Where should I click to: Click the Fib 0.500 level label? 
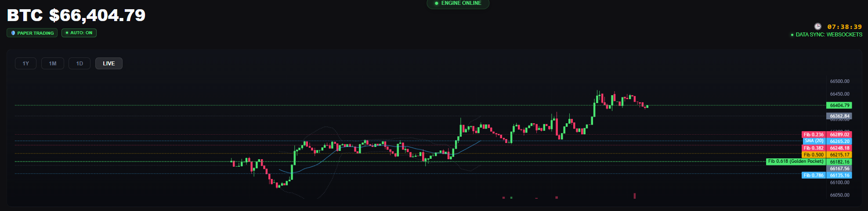(814, 155)
